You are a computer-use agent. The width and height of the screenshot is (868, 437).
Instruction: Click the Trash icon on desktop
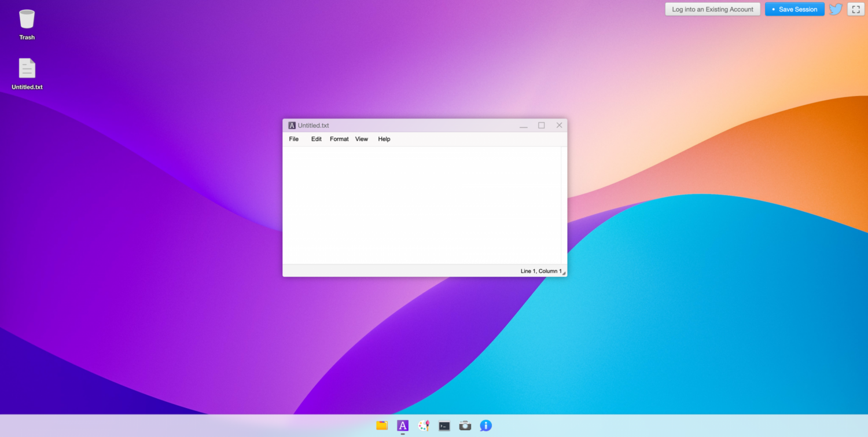[x=27, y=19]
